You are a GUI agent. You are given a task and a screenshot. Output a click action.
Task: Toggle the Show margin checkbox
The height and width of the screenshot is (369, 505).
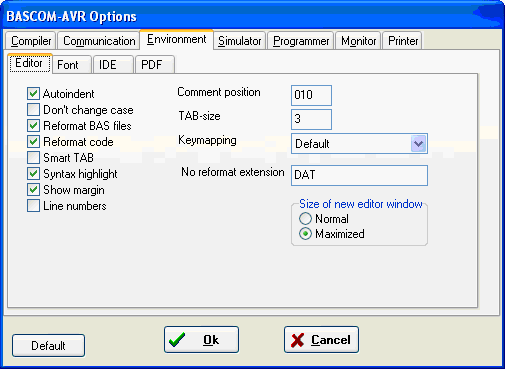point(33,190)
